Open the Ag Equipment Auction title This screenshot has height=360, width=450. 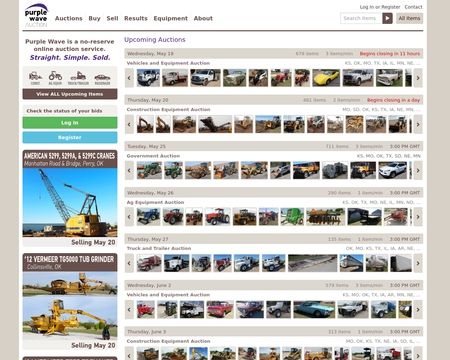[155, 202]
